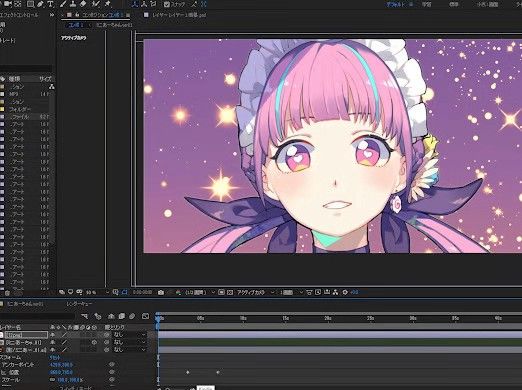Open the Active Camera view dropdown
This screenshot has width=522, height=390.
point(255,292)
